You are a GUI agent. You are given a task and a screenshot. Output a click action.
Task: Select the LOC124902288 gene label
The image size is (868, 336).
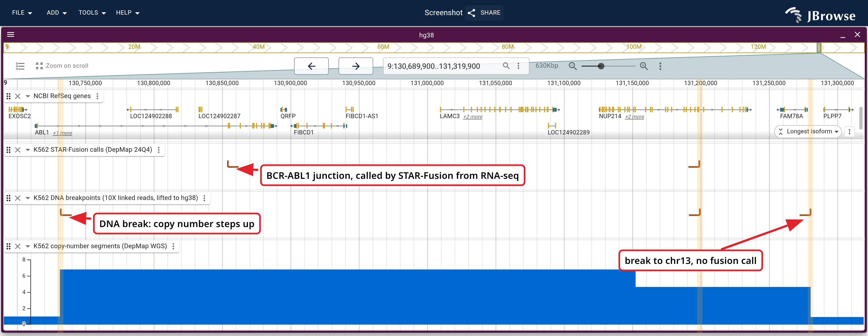[151, 116]
